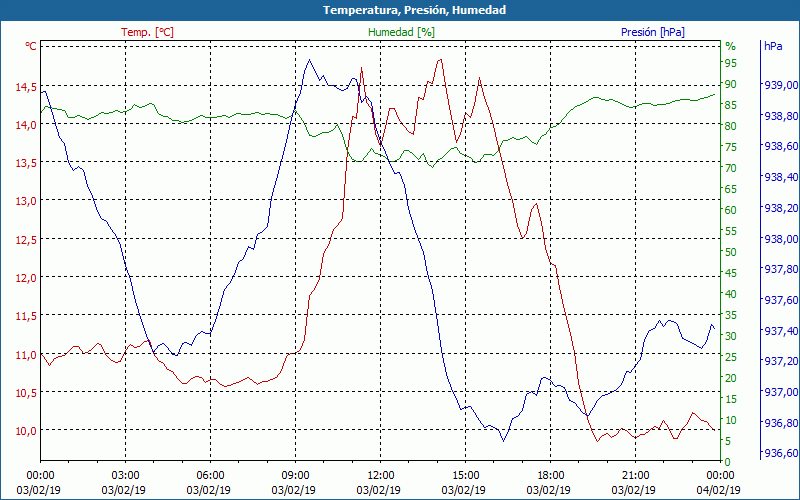Select the red 'Temp. [°C]' legend label
This screenshot has height=500, width=800.
(x=147, y=33)
